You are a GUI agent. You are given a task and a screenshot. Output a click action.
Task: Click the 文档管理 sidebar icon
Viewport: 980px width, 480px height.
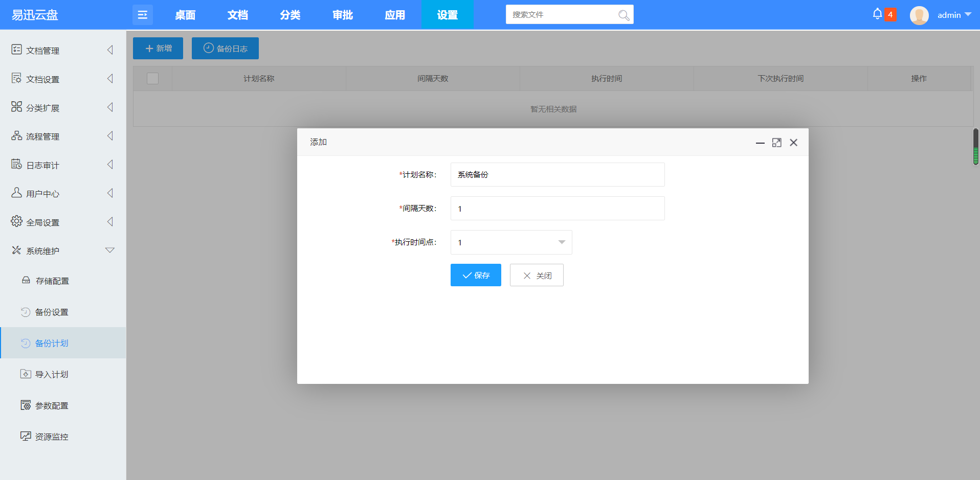click(16, 50)
